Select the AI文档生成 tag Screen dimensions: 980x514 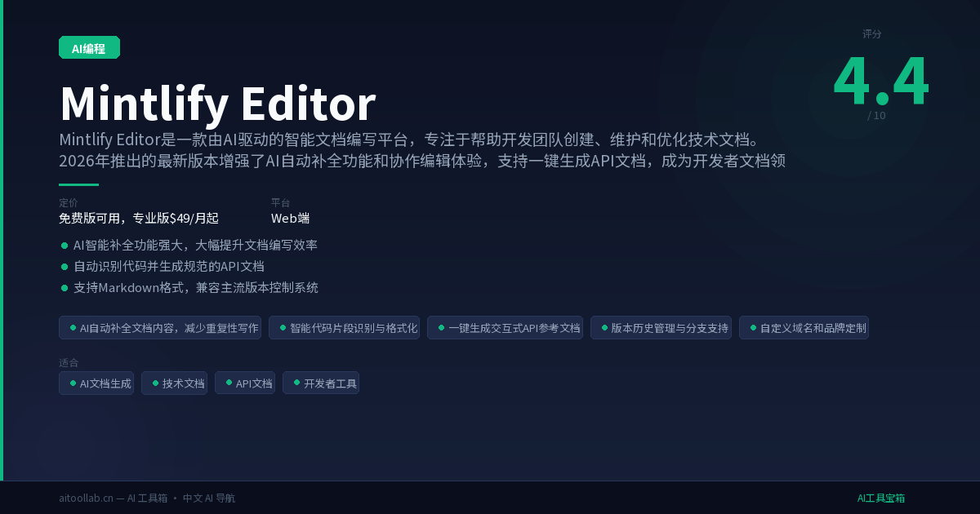(96, 383)
